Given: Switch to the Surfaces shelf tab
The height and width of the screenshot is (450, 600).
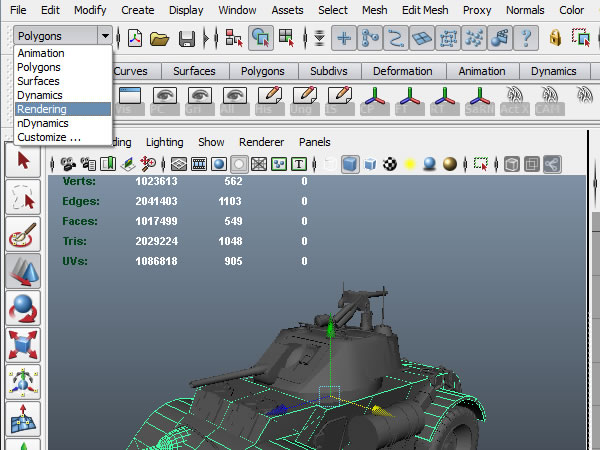Looking at the screenshot, I should (194, 71).
